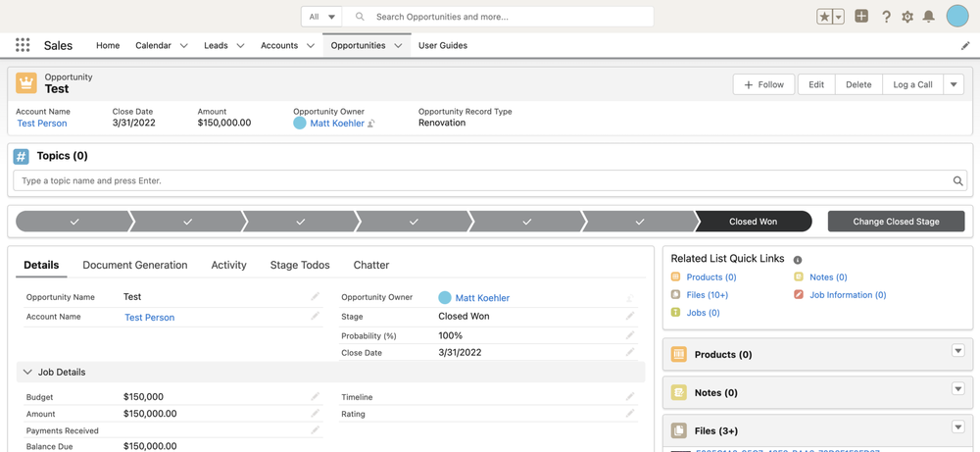The width and height of the screenshot is (980, 452).
Task: Click the Edit button
Action: (816, 84)
